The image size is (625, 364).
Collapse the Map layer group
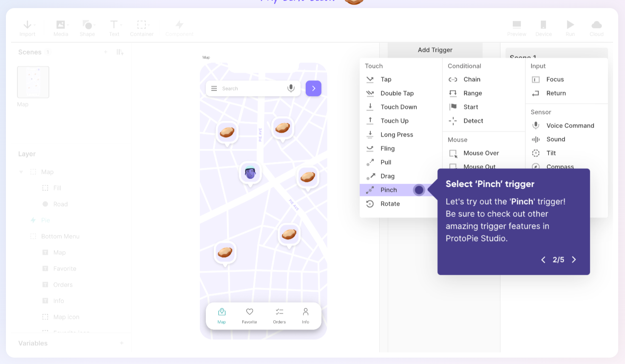(21, 172)
